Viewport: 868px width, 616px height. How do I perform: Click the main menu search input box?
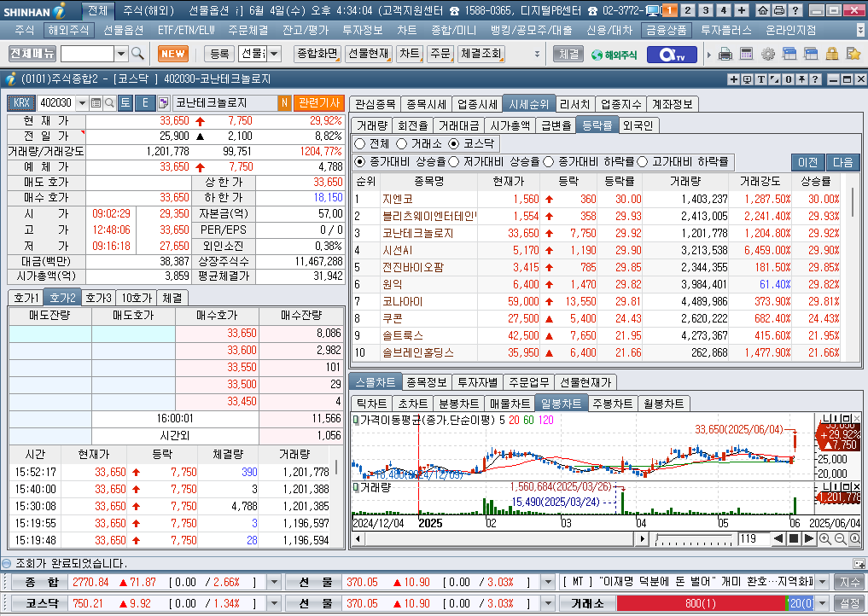tap(87, 54)
